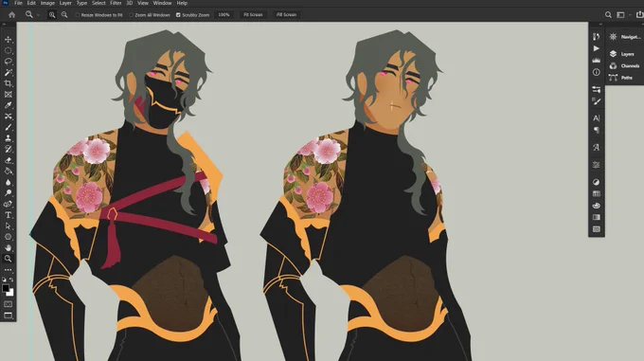The image size is (644, 361).
Task: Select the Eyedropper tool
Action: click(8, 105)
